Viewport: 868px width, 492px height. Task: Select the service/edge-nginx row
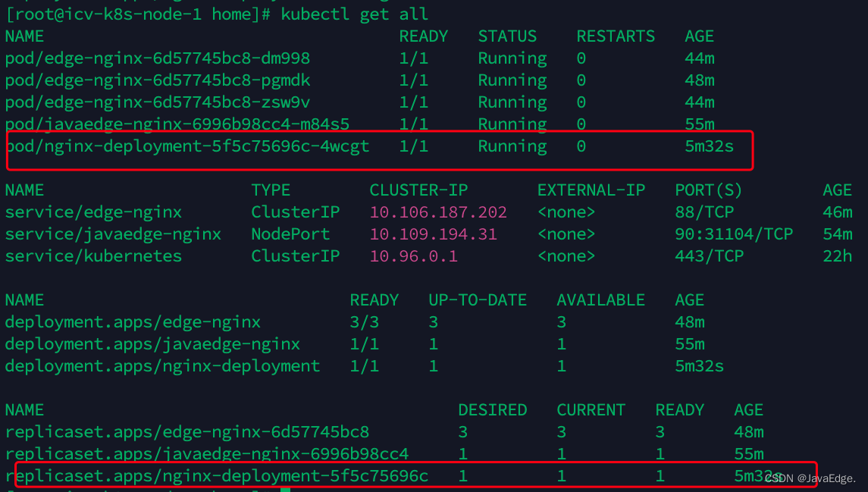(93, 212)
